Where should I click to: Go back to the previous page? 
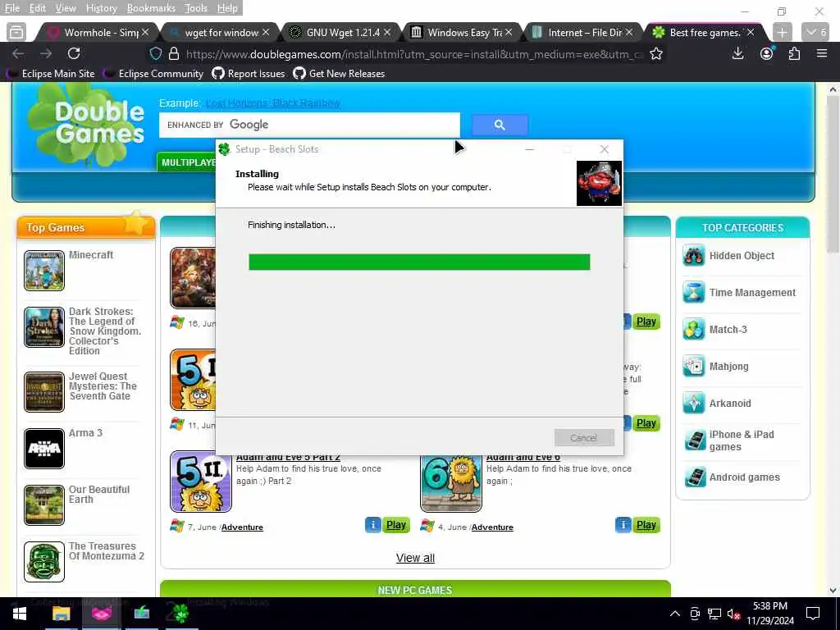[18, 53]
